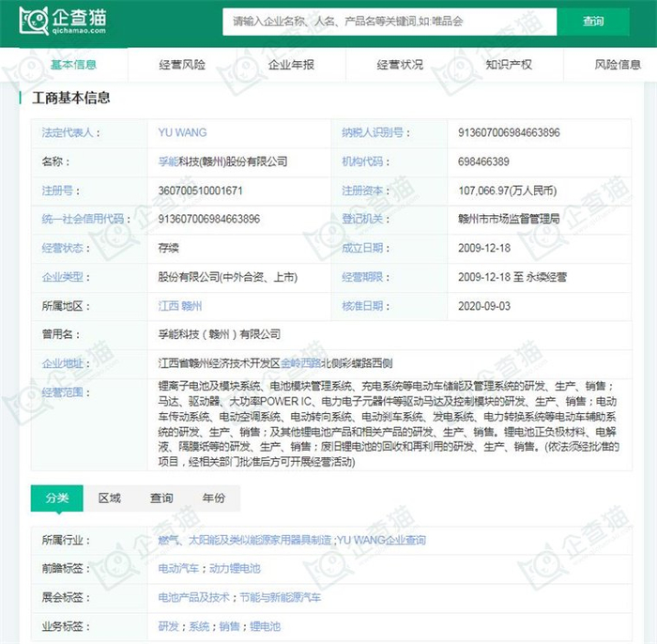Go to the 知识产权 tab
The image size is (657, 644).
[509, 65]
